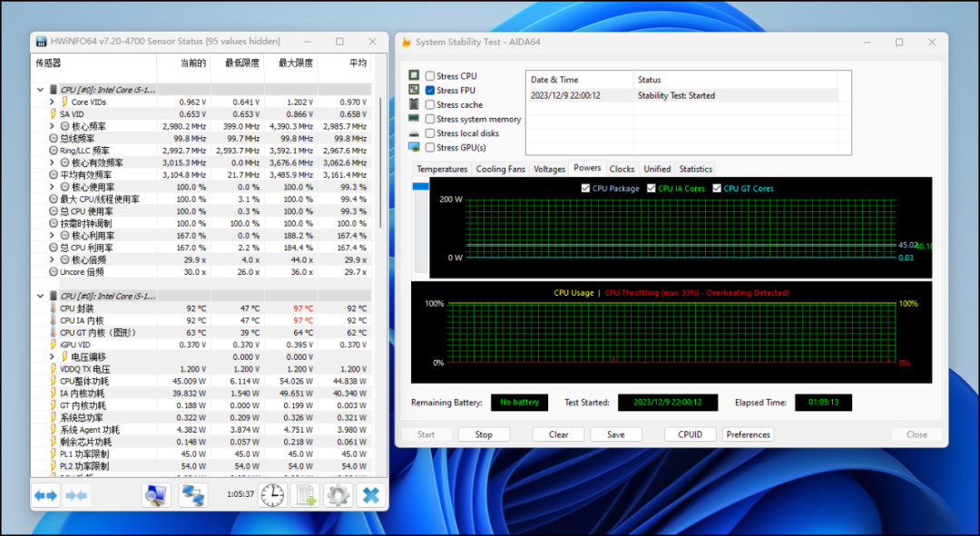Viewport: 980px width, 536px height.
Task: Enable the Stress system memory checkbox
Action: (430, 119)
